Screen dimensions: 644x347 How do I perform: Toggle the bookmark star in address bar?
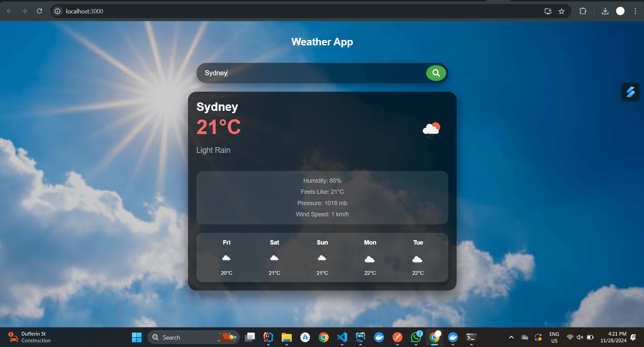(561, 11)
